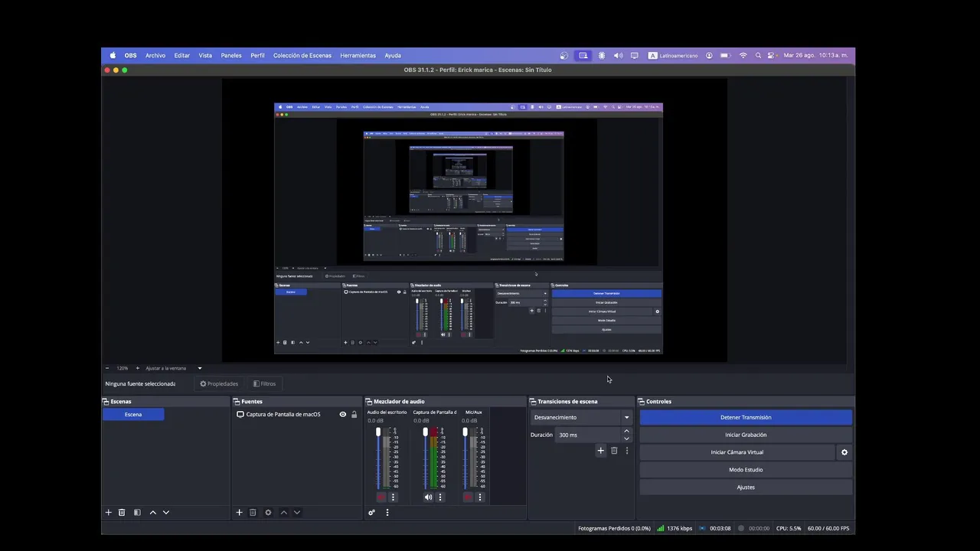980x551 pixels.
Task: Open Desvanecimiento transition dropdown
Action: click(x=582, y=418)
